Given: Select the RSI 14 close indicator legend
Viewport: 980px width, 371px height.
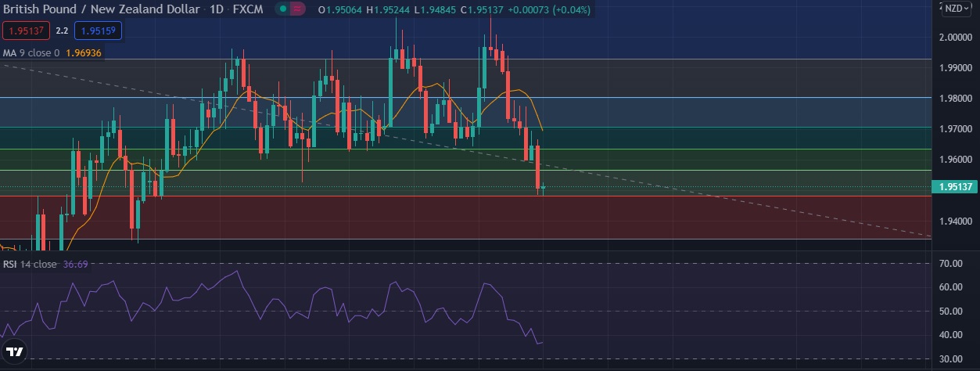Looking at the screenshot, I should 30,264.
